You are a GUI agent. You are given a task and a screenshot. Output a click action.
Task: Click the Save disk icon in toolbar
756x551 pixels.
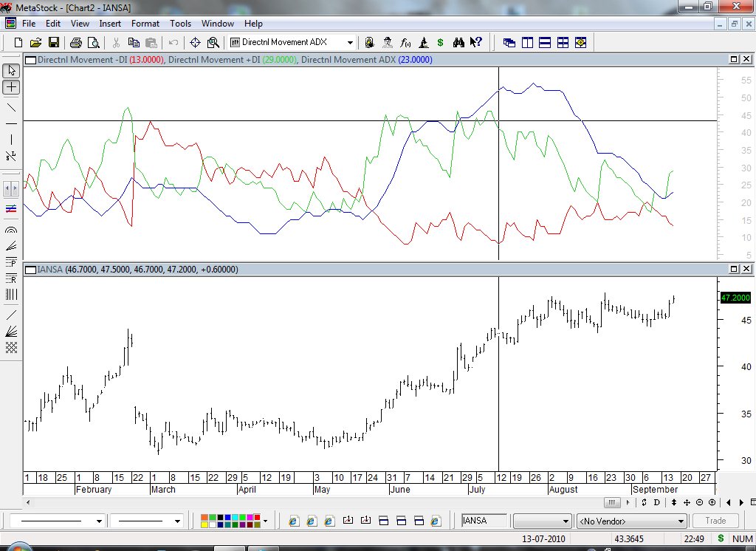coord(54,42)
